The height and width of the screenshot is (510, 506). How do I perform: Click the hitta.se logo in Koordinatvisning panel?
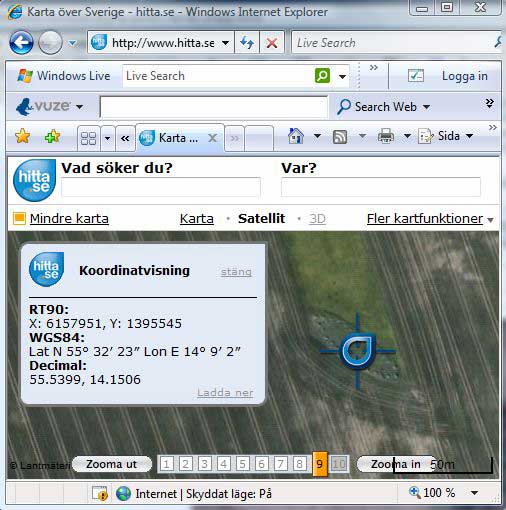pyautogui.click(x=46, y=269)
